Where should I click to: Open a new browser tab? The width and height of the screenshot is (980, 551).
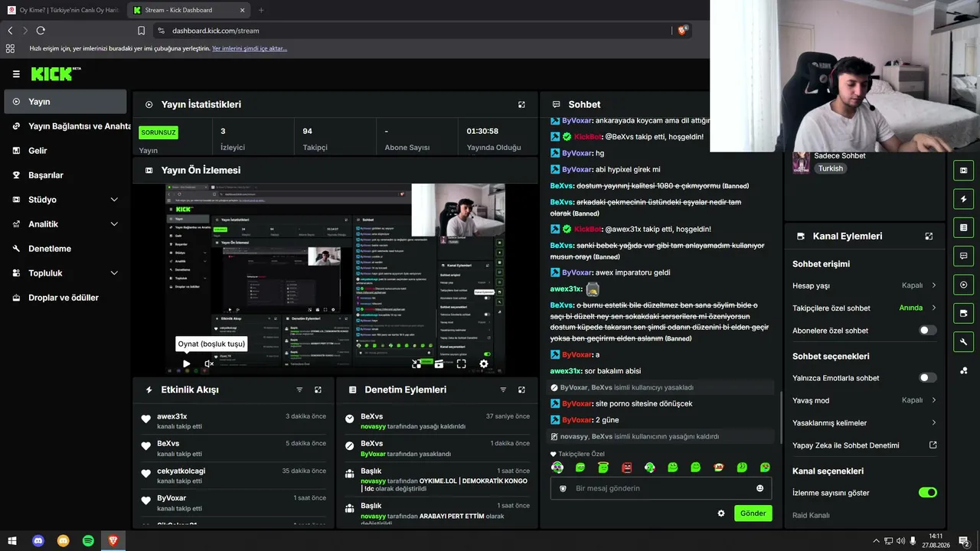pyautogui.click(x=261, y=10)
